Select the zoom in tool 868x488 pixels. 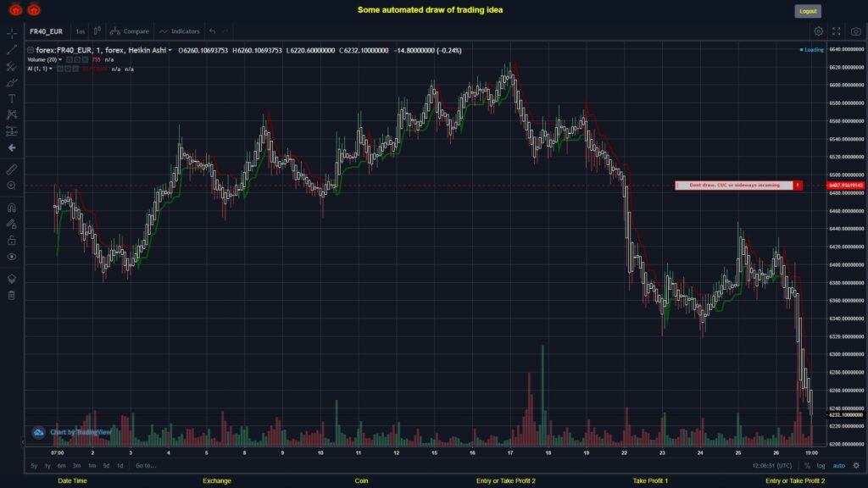tap(12, 186)
